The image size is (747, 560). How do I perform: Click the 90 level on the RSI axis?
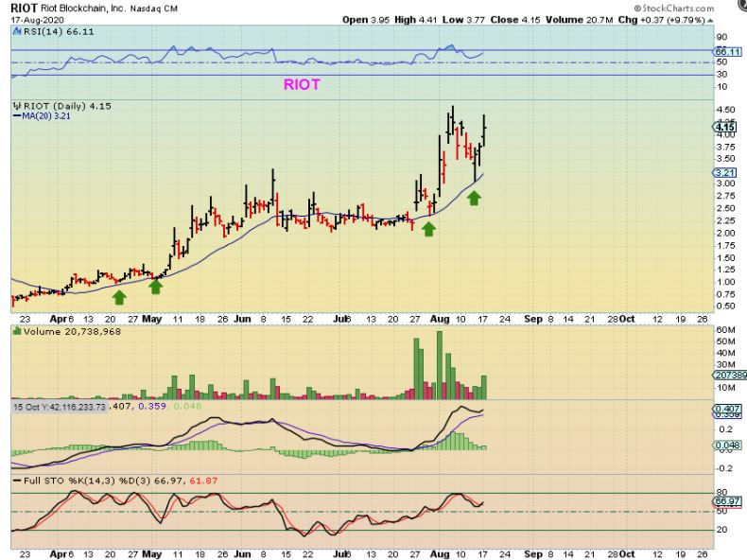[x=721, y=37]
